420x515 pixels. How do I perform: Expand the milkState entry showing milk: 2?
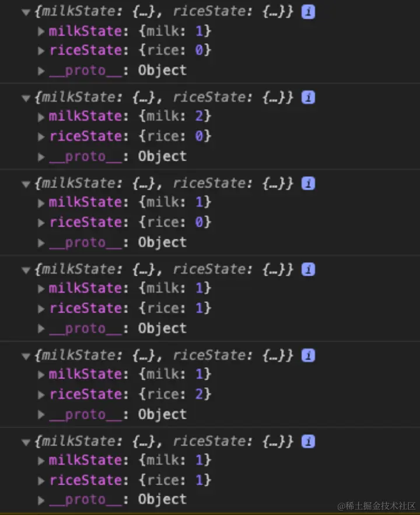coord(41,117)
